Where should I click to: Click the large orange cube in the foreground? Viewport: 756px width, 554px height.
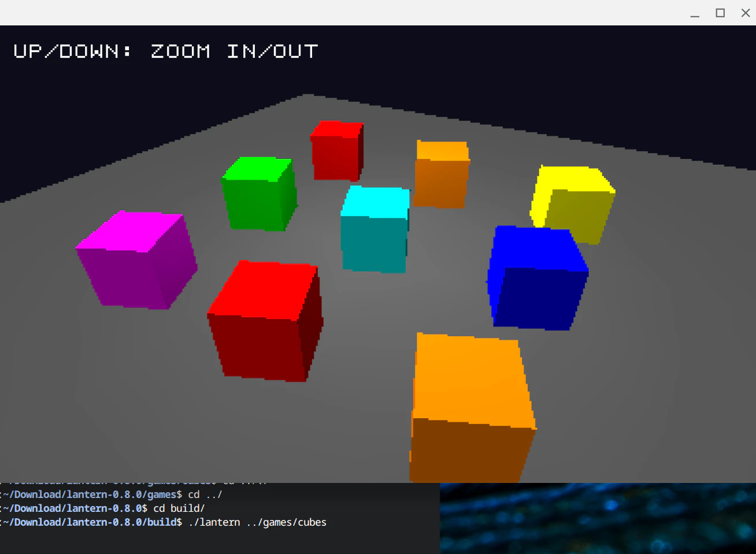(472, 408)
